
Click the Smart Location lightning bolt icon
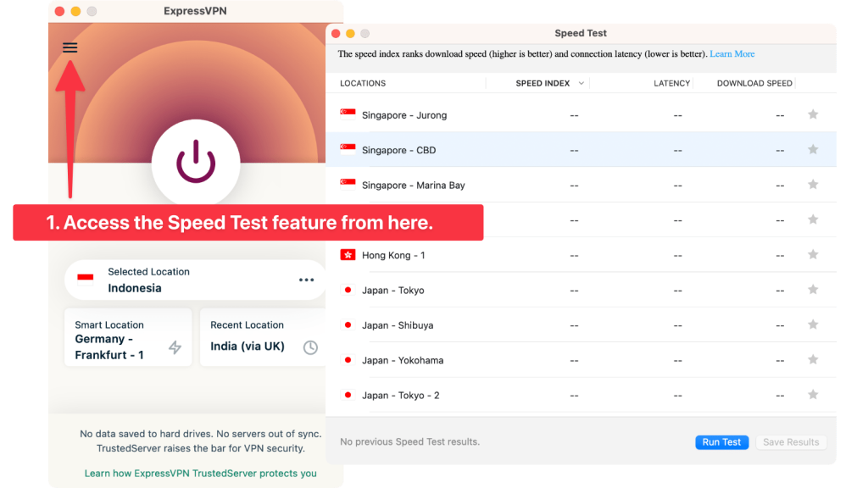(175, 347)
